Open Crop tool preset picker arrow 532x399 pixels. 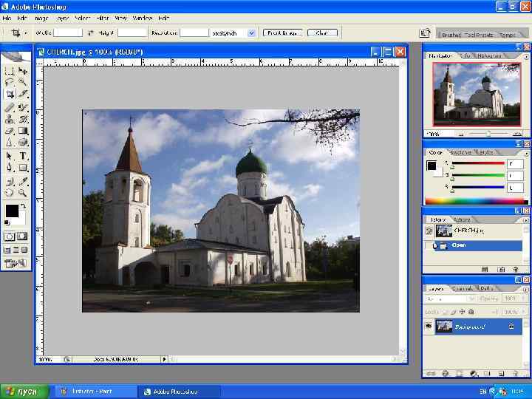click(x=25, y=33)
